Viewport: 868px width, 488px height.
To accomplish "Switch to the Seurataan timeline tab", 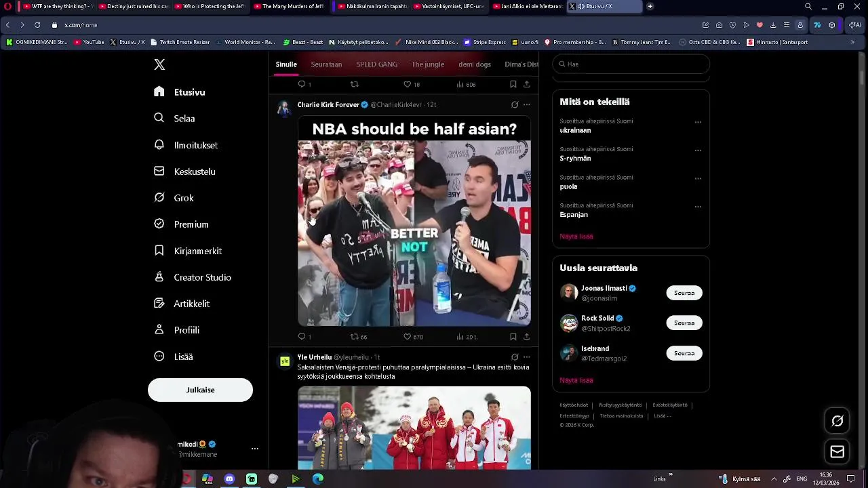I will click(x=326, y=64).
